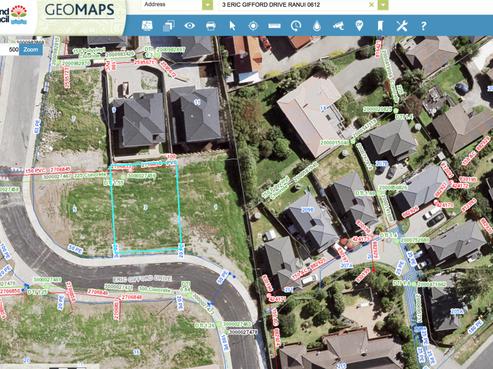This screenshot has height=369, width=493.
Task: Activate the locate target icon
Action: pyautogui.click(x=253, y=26)
